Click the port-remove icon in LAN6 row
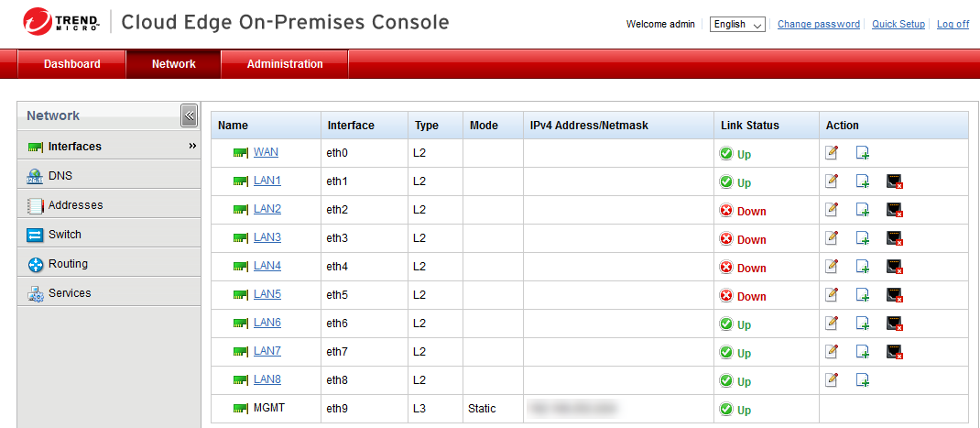Screen dimensions: 980x428 click(895, 324)
